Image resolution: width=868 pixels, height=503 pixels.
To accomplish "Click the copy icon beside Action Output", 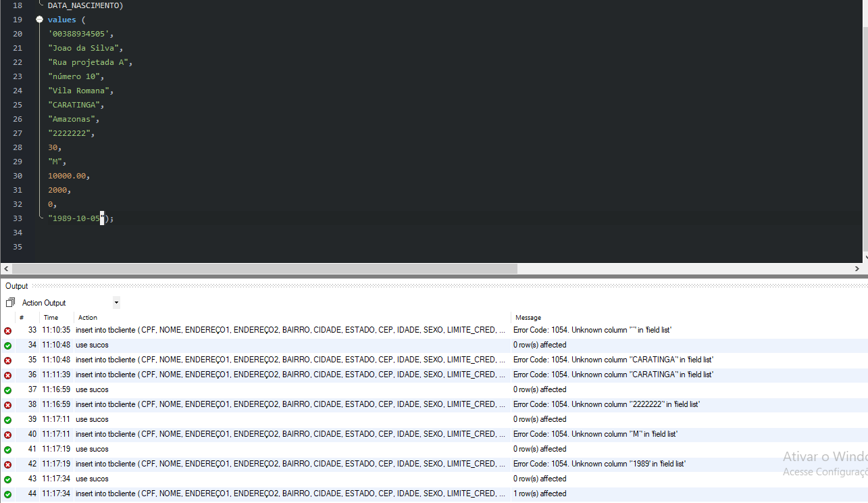I will (x=10, y=303).
